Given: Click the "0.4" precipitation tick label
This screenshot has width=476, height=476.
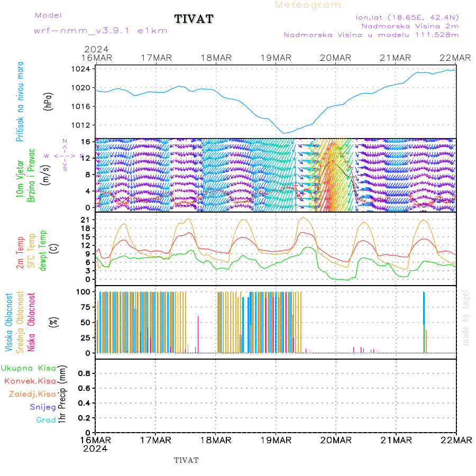Looking at the screenshot, I should pos(84,403).
